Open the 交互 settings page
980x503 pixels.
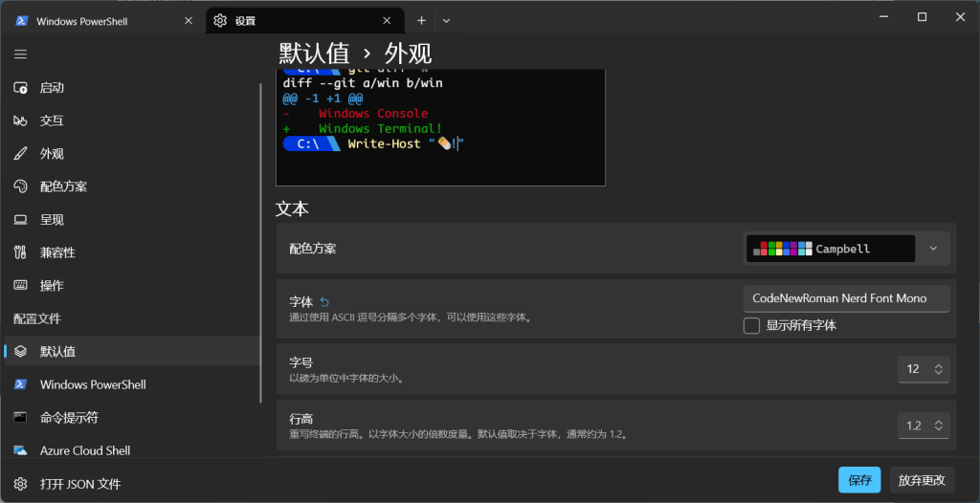(131, 121)
